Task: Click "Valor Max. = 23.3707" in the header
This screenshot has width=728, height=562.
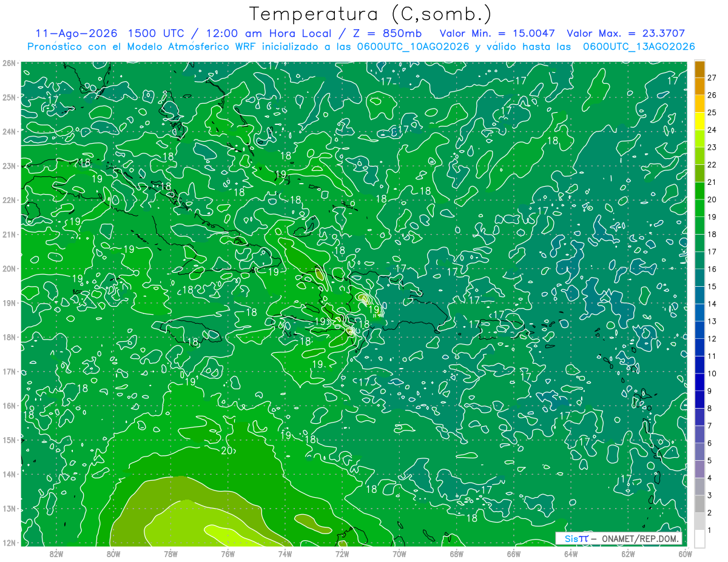Action: (x=625, y=33)
